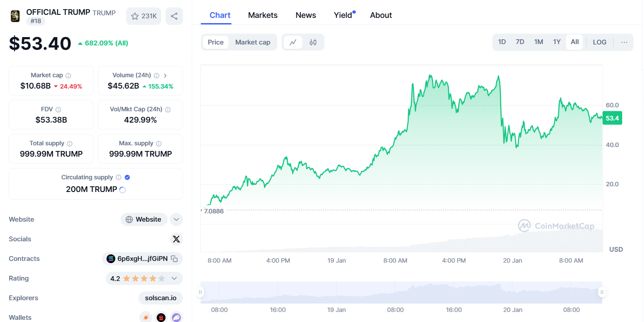Click the rating stars

(x=144, y=278)
